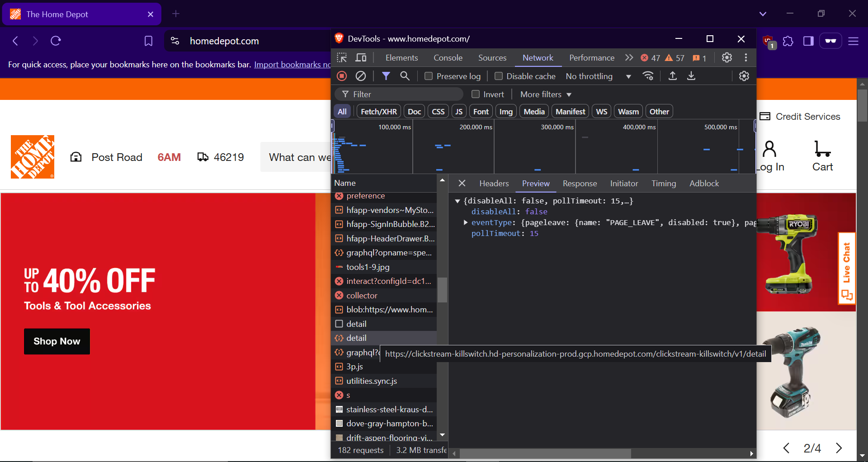Image resolution: width=868 pixels, height=462 pixels.
Task: Switch to the Console tab
Action: pos(448,57)
